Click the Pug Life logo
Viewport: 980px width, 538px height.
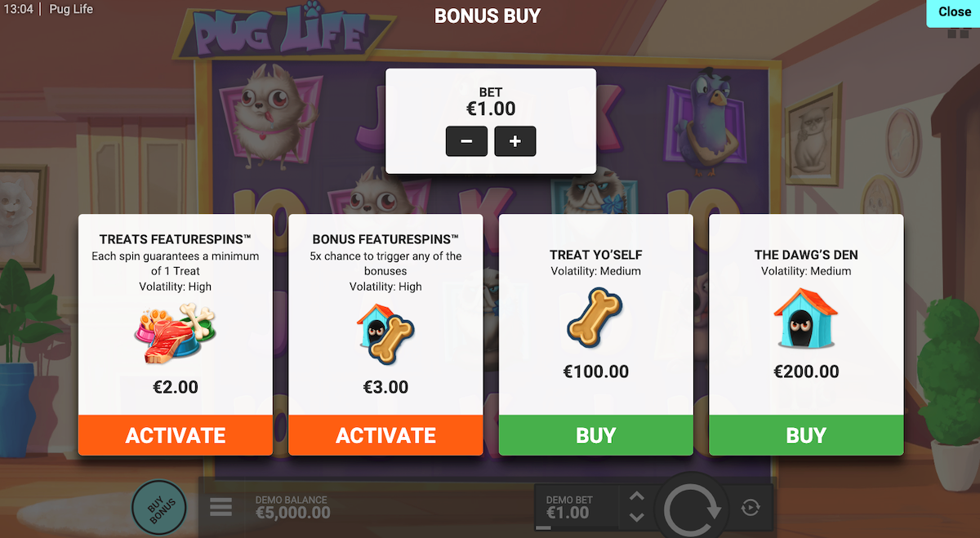[278, 33]
